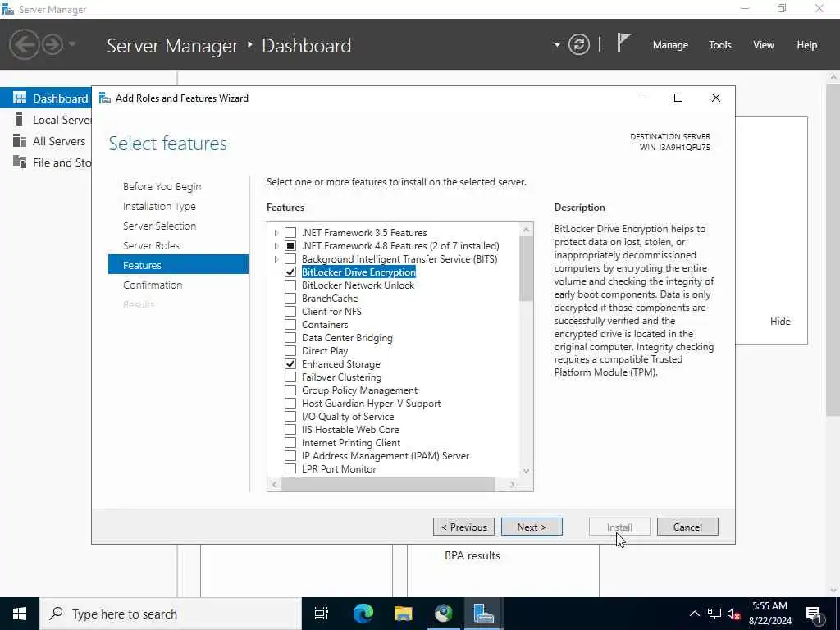
Task: Expand the .NET Framework 3.5 Features node
Action: point(276,232)
